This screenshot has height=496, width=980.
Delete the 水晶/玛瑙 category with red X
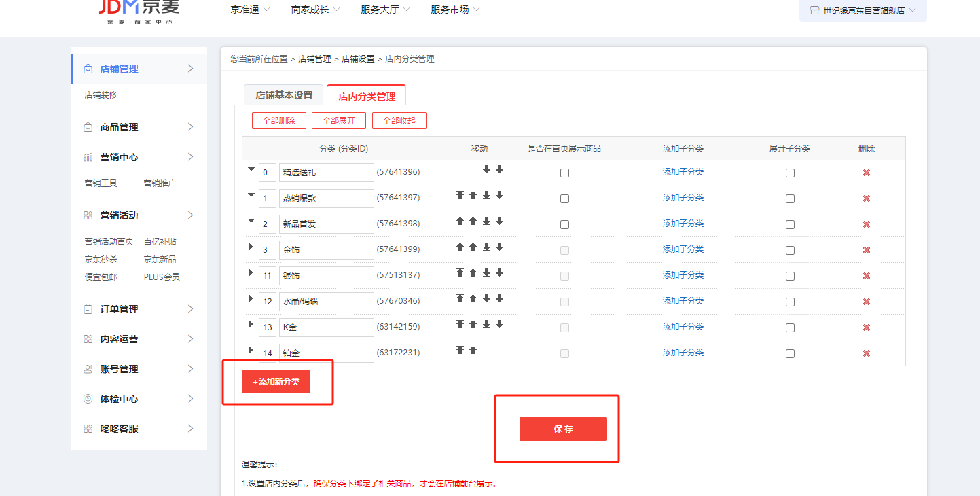click(x=866, y=302)
